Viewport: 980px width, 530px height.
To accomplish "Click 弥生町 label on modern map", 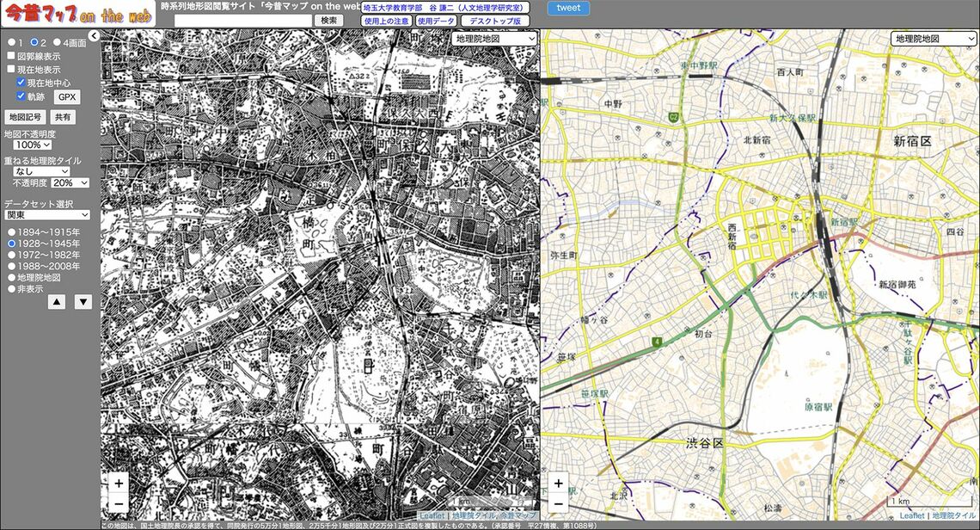I will coord(564,256).
